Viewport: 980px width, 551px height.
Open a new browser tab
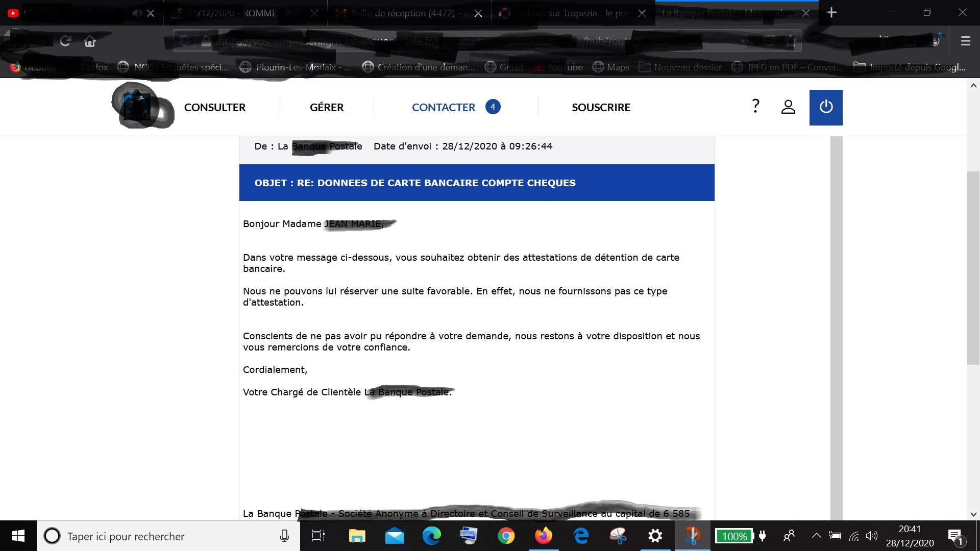tap(832, 13)
